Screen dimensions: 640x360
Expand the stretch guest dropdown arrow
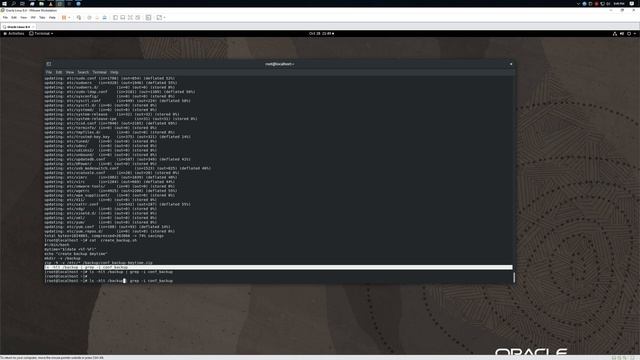pyautogui.click(x=164, y=18)
